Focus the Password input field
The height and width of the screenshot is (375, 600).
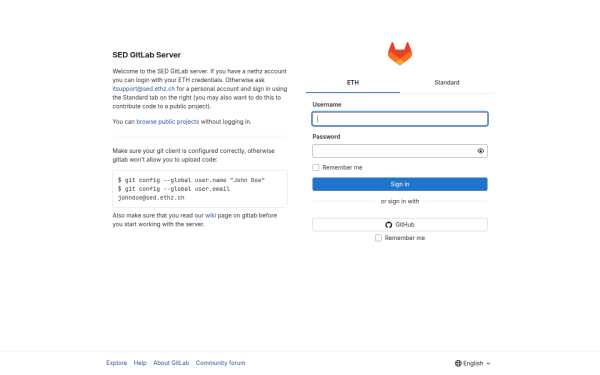400,151
